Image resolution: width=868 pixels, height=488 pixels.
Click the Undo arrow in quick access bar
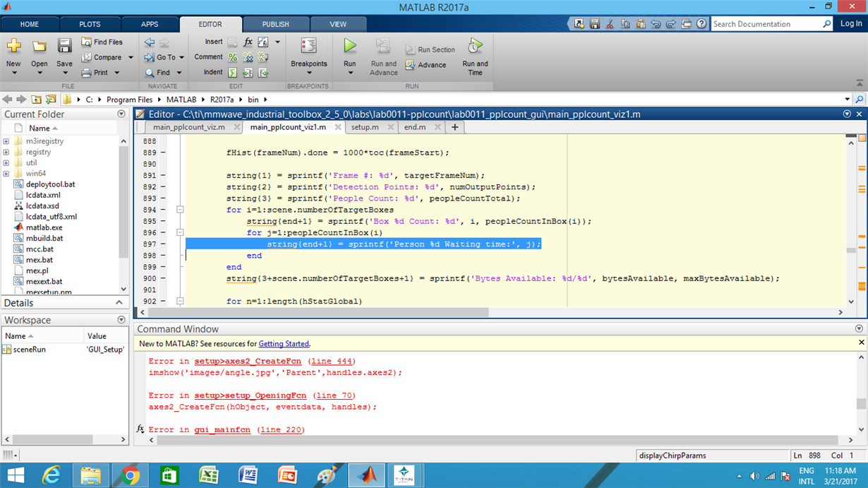(x=656, y=24)
